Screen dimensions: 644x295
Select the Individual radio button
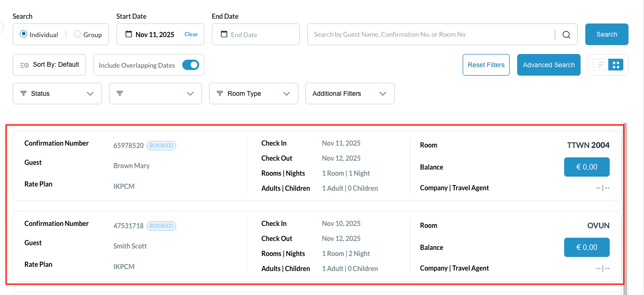tap(23, 34)
